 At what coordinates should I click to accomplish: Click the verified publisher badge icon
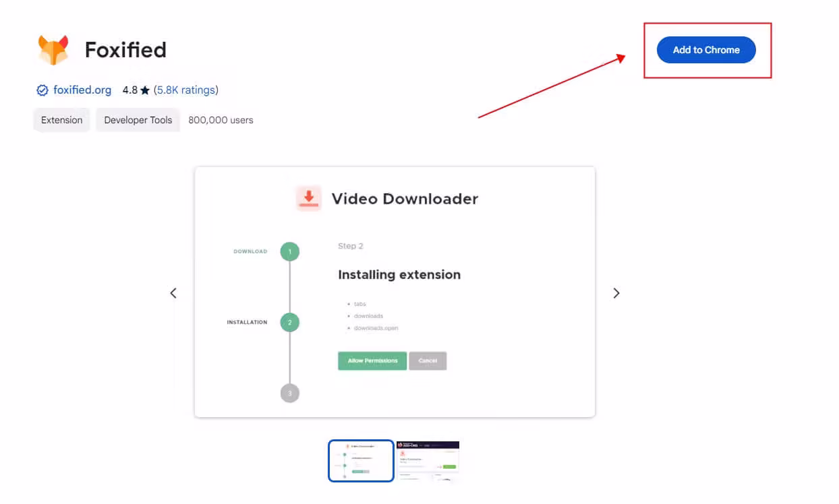click(42, 90)
